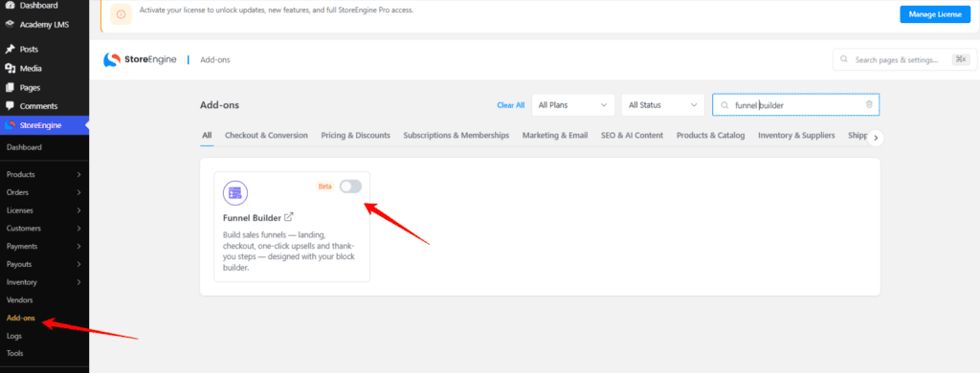This screenshot has height=373, width=980.
Task: Click the Posts pushpin icon
Action: pos(10,50)
